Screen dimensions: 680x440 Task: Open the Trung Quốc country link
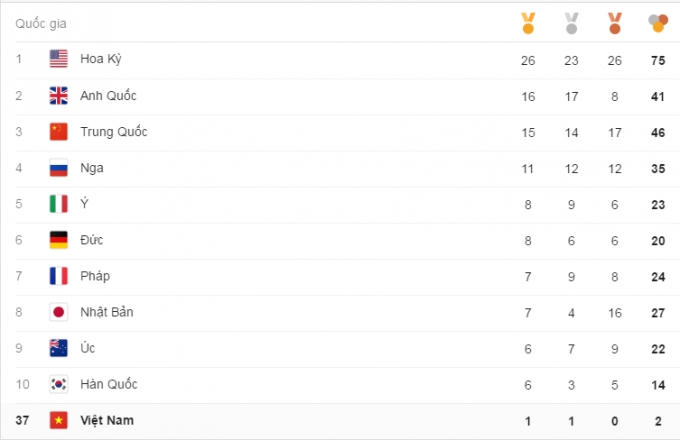click(114, 132)
